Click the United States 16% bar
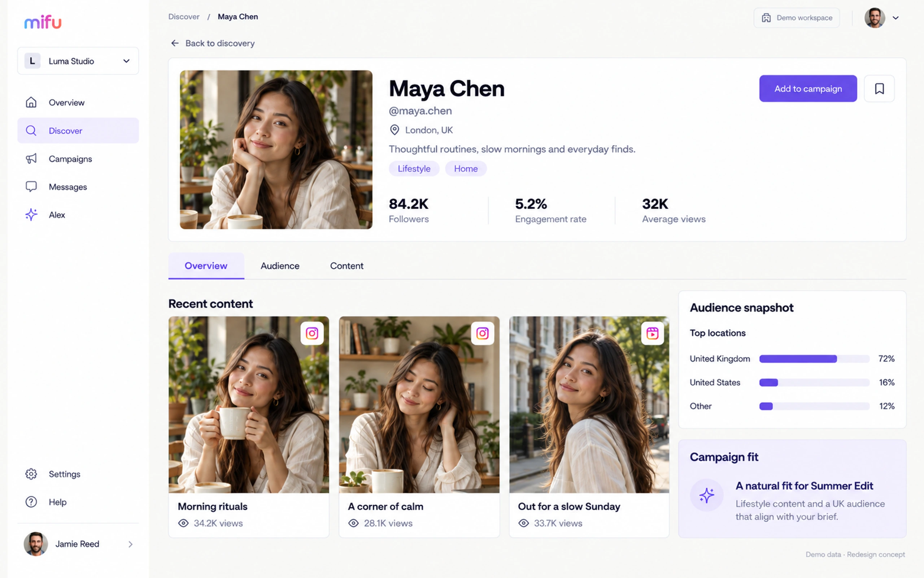Image resolution: width=924 pixels, height=578 pixels. [x=814, y=382]
